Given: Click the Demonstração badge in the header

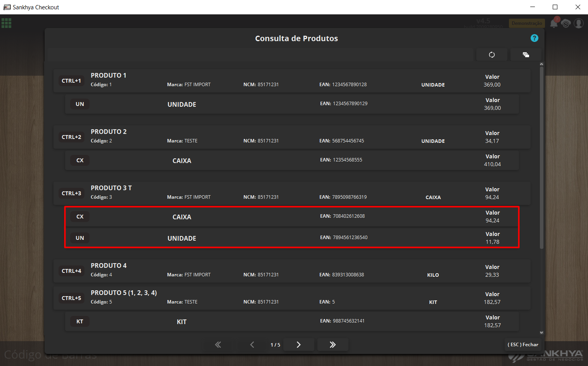Looking at the screenshot, I should click(527, 23).
